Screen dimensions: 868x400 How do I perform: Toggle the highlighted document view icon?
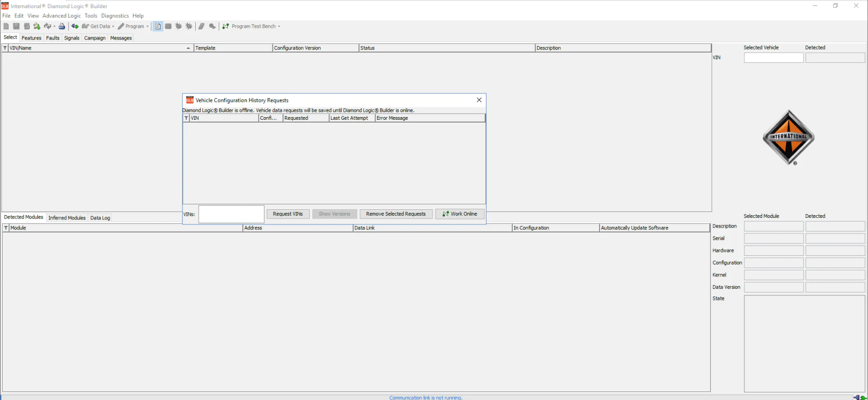tap(158, 26)
